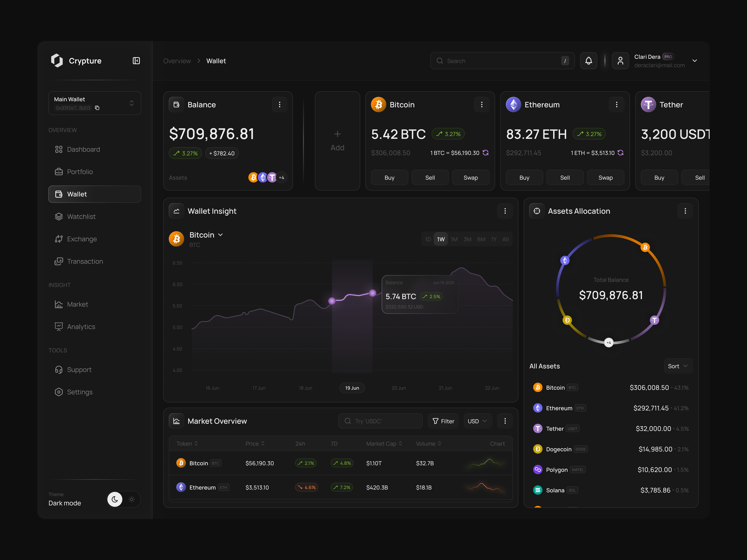The height and width of the screenshot is (560, 747).
Task: Select the Portfolio icon in sidebar
Action: [59, 171]
